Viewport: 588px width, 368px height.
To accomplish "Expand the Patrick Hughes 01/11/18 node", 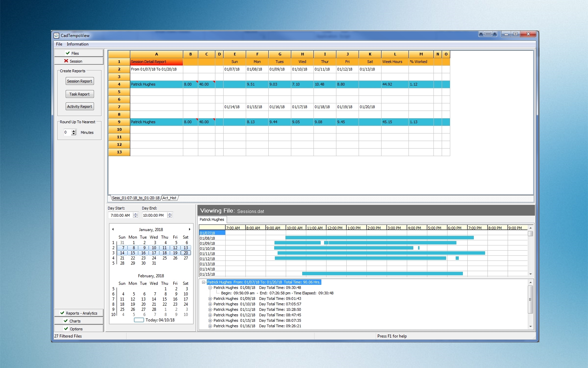I will point(210,310).
